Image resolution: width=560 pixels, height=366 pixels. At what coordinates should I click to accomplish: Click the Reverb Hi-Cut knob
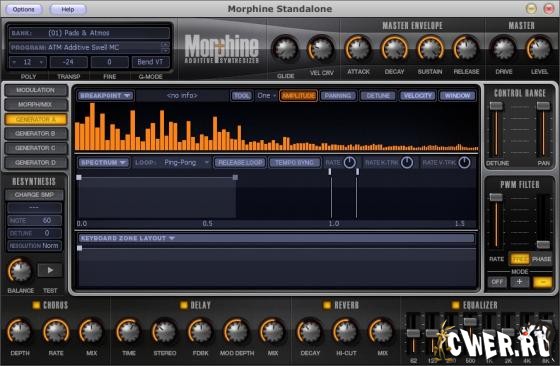[x=346, y=331]
